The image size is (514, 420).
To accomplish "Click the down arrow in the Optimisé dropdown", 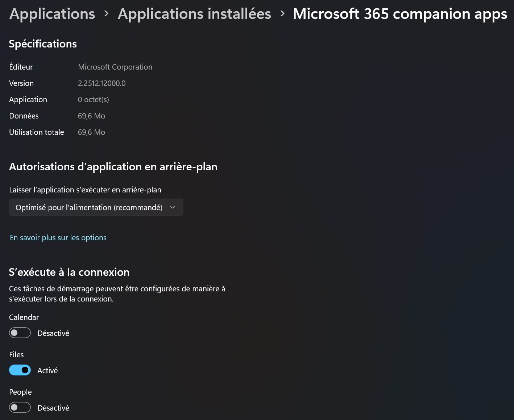I will [173, 207].
